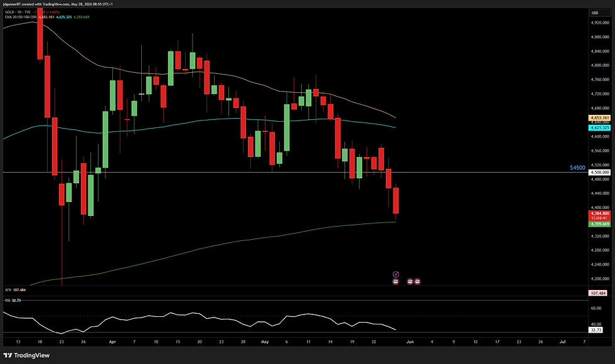Image resolution: width=615 pixels, height=364 pixels.
Task: Click the green 4,359.669 price axis tag
Action: coord(600,224)
